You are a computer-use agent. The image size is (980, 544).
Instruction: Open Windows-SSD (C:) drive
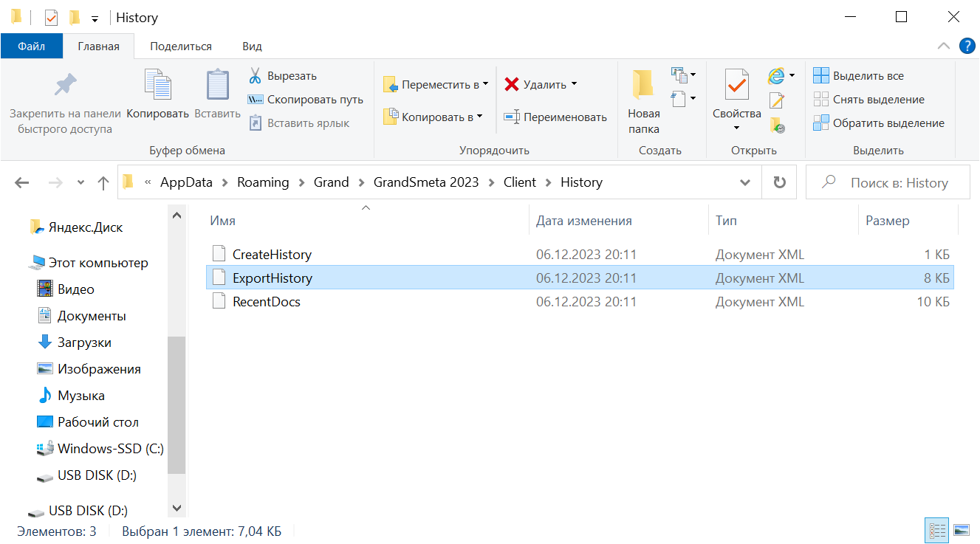(x=100, y=449)
